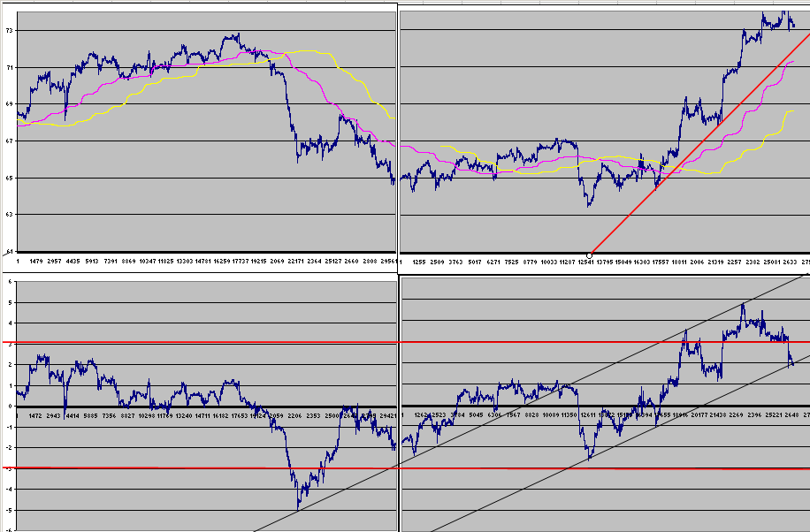This screenshot has width=810, height=532.
Task: Click x-axis label 18811
Action: pos(679,262)
